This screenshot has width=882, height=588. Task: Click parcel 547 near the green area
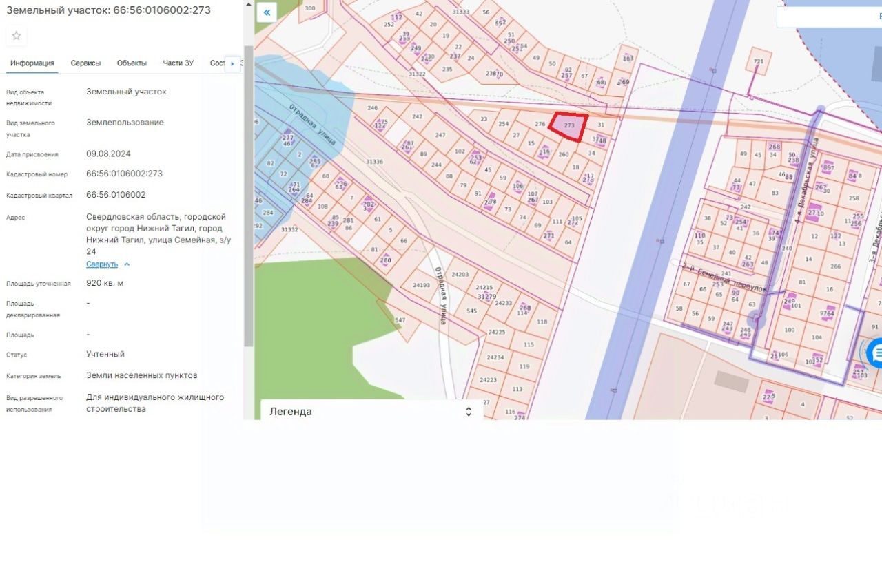pyautogui.click(x=400, y=320)
